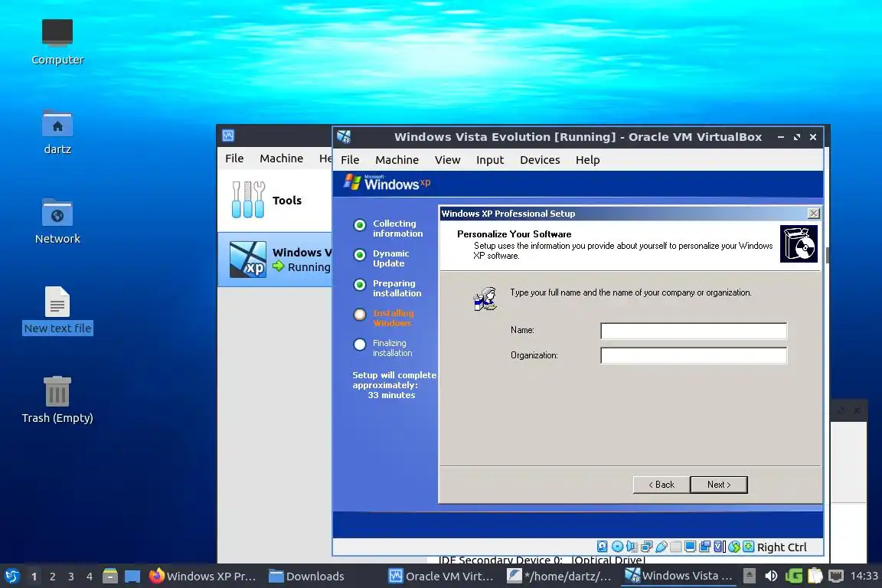
Task: Click the optical drive icon in VM status bar
Action: pos(617,547)
